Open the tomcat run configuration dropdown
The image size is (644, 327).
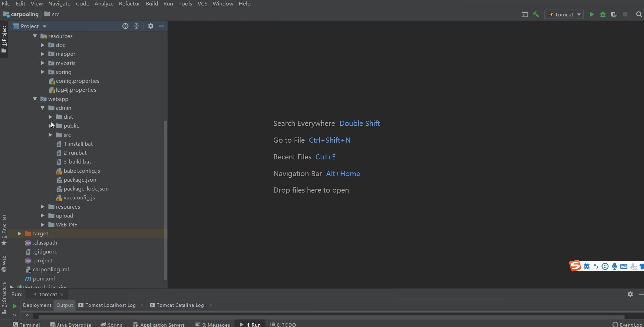(x=564, y=14)
